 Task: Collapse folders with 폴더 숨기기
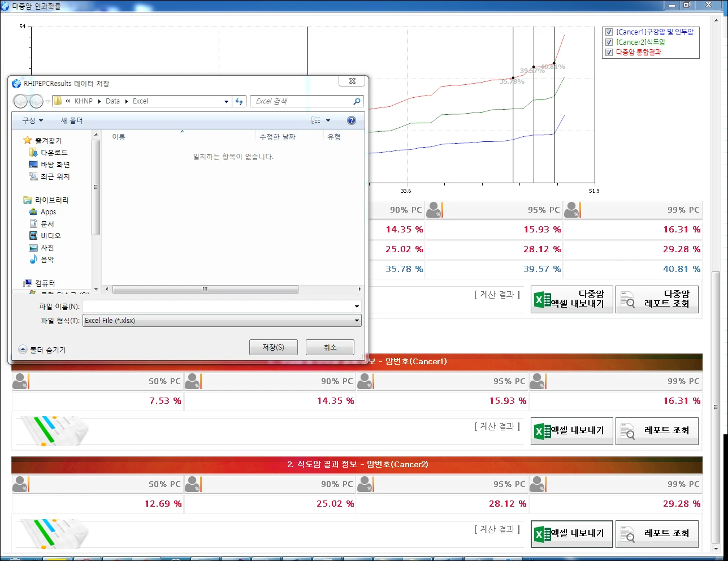tap(42, 350)
